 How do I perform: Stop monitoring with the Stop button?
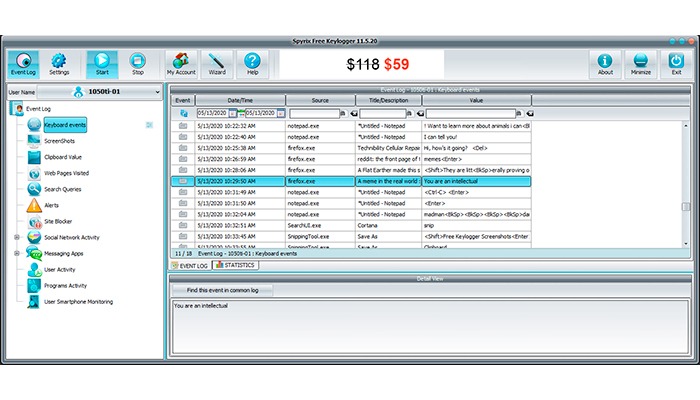click(x=138, y=64)
